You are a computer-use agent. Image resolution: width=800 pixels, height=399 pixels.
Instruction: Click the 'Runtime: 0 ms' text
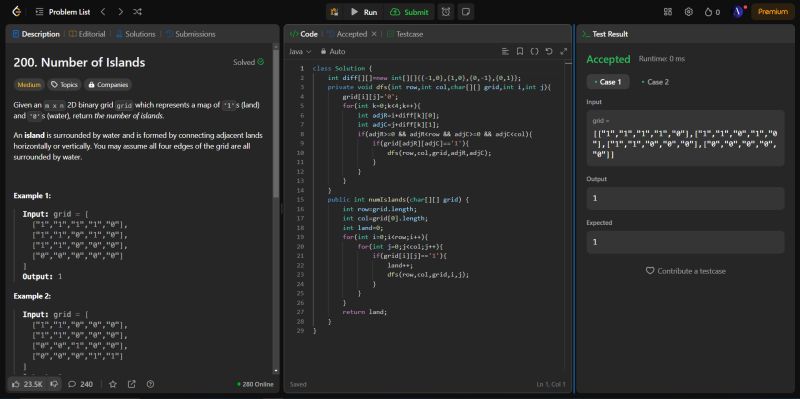662,59
